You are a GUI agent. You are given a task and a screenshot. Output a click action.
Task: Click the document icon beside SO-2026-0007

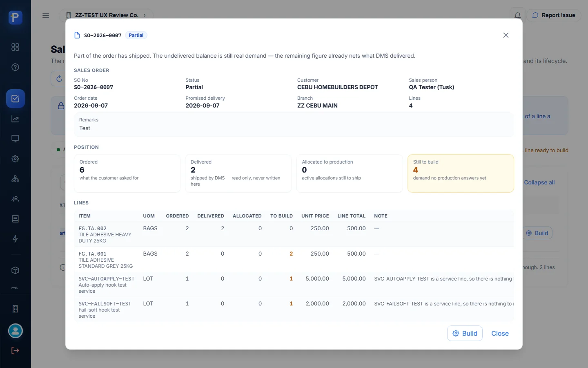pyautogui.click(x=77, y=35)
